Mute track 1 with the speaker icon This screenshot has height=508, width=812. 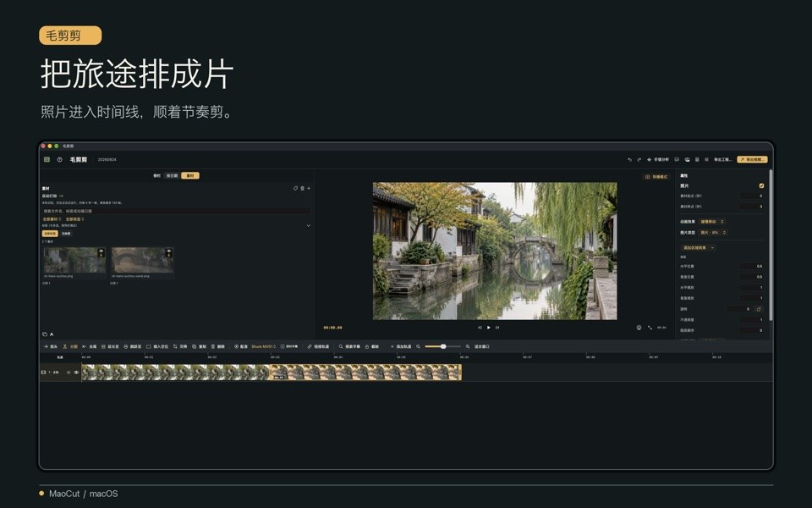click(x=69, y=373)
